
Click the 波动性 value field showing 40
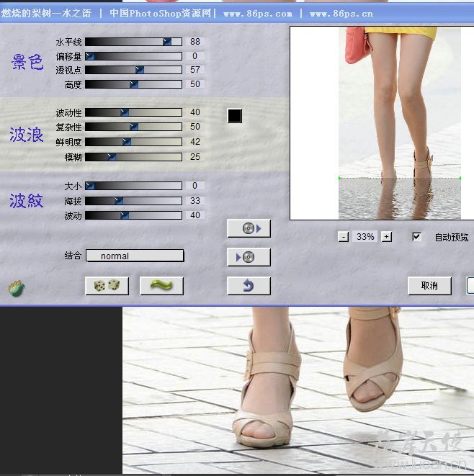tap(195, 112)
